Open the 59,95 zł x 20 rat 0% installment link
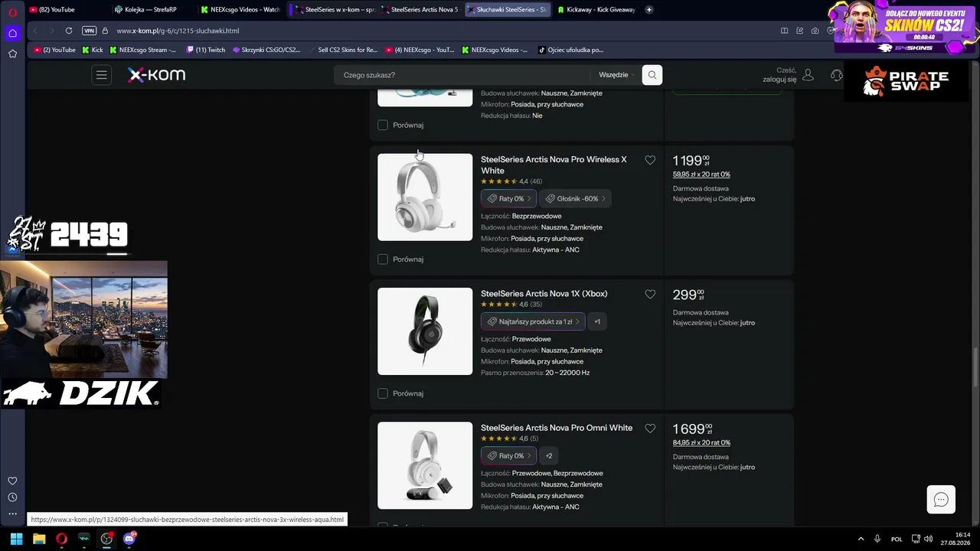980x551 pixels. click(x=701, y=174)
